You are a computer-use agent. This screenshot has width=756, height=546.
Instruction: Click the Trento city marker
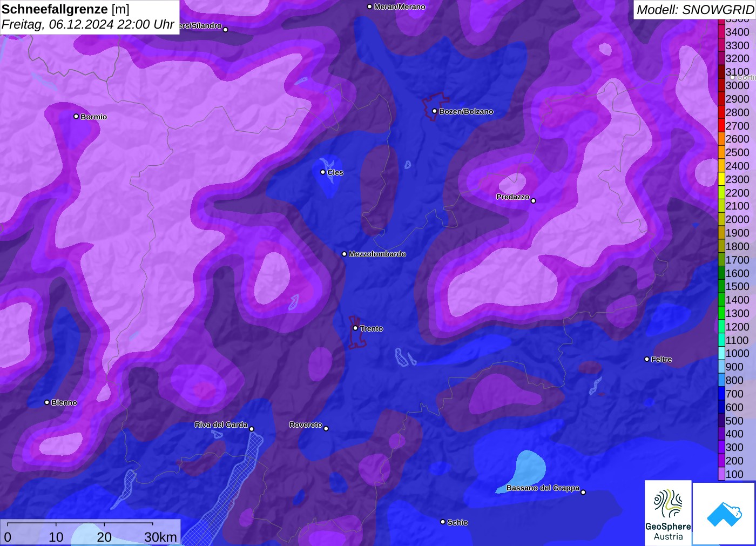point(355,328)
